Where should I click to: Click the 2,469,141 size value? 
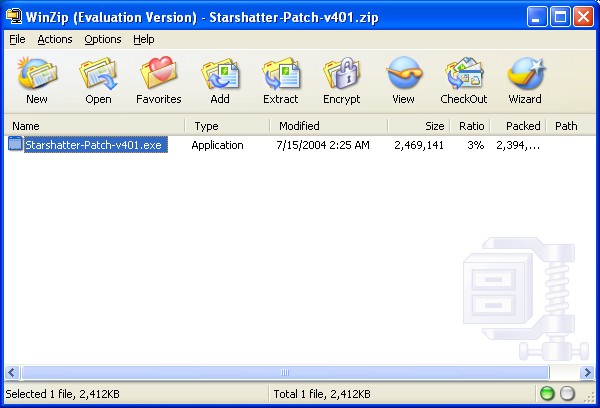[419, 145]
